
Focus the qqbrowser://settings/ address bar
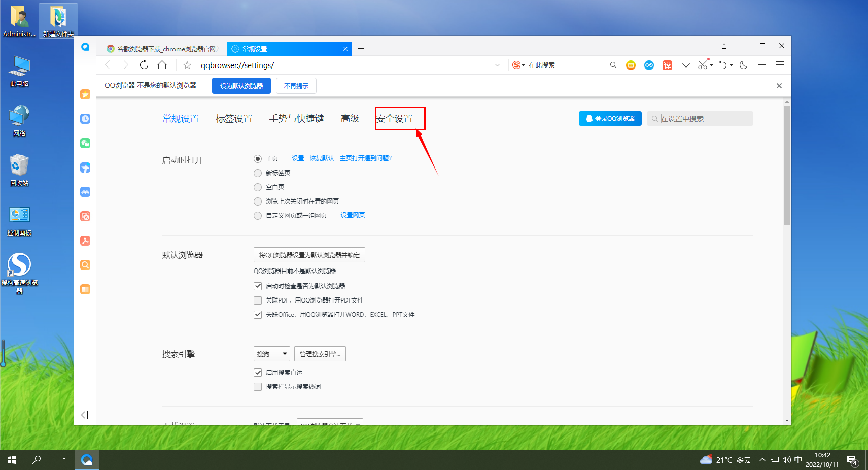pyautogui.click(x=342, y=65)
